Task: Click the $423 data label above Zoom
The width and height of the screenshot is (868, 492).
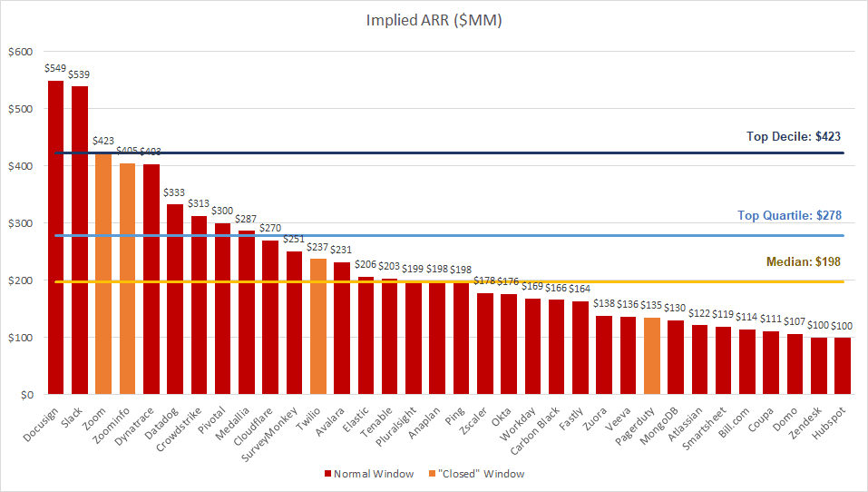Action: click(103, 141)
